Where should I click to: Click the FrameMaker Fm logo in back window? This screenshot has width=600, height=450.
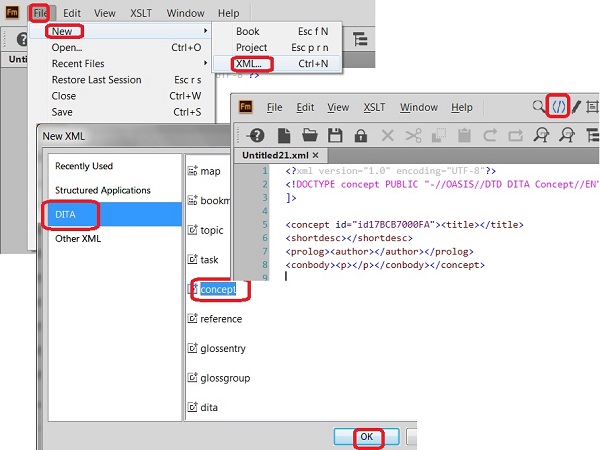click(12, 13)
